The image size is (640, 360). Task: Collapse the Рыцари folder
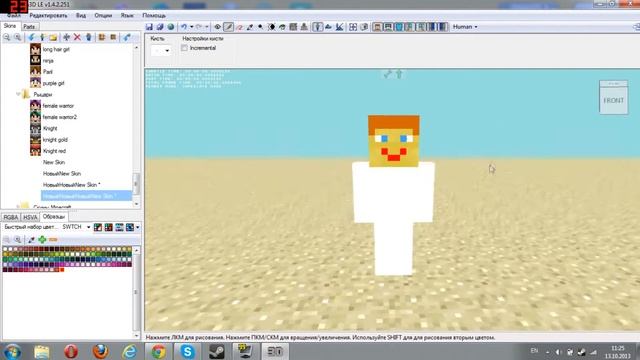[18, 94]
